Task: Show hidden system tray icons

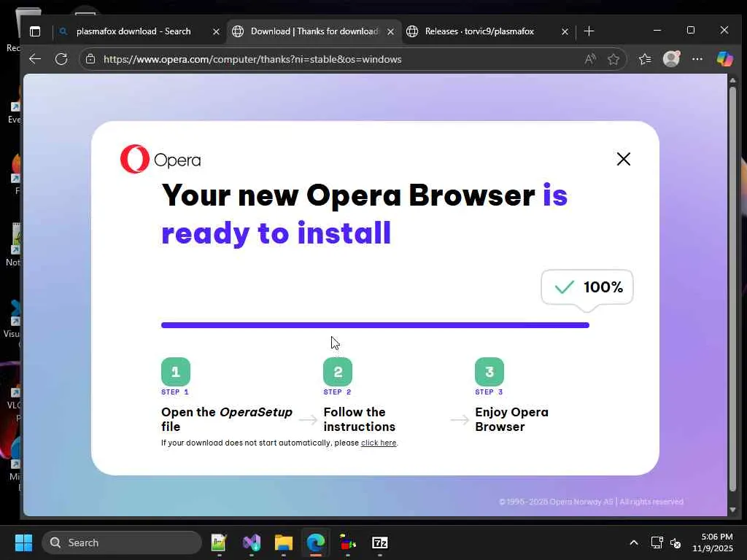Action: [x=634, y=542]
